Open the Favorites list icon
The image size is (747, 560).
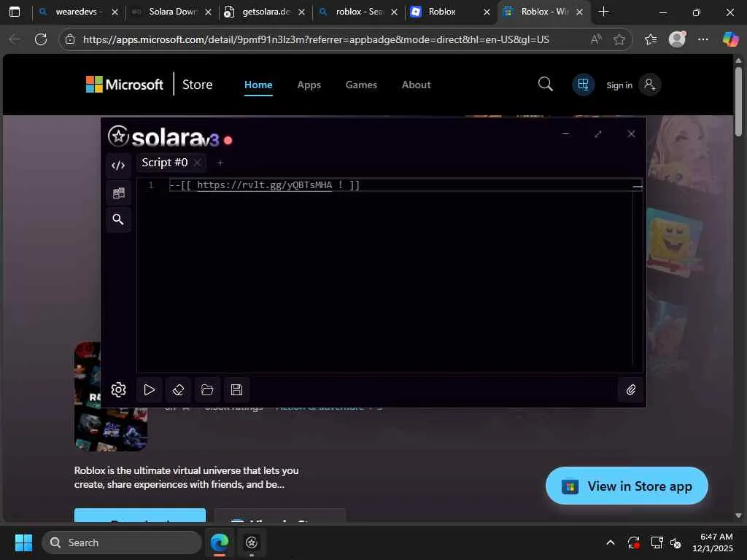(x=651, y=39)
